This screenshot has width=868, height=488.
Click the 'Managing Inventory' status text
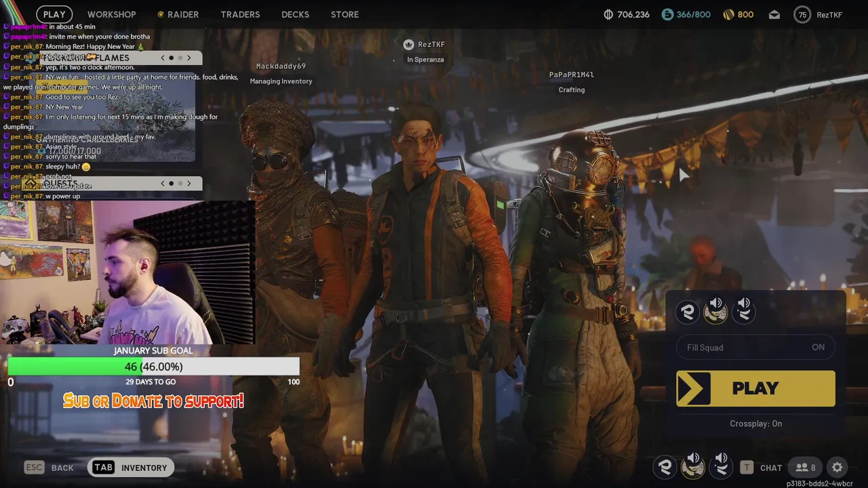pos(281,81)
